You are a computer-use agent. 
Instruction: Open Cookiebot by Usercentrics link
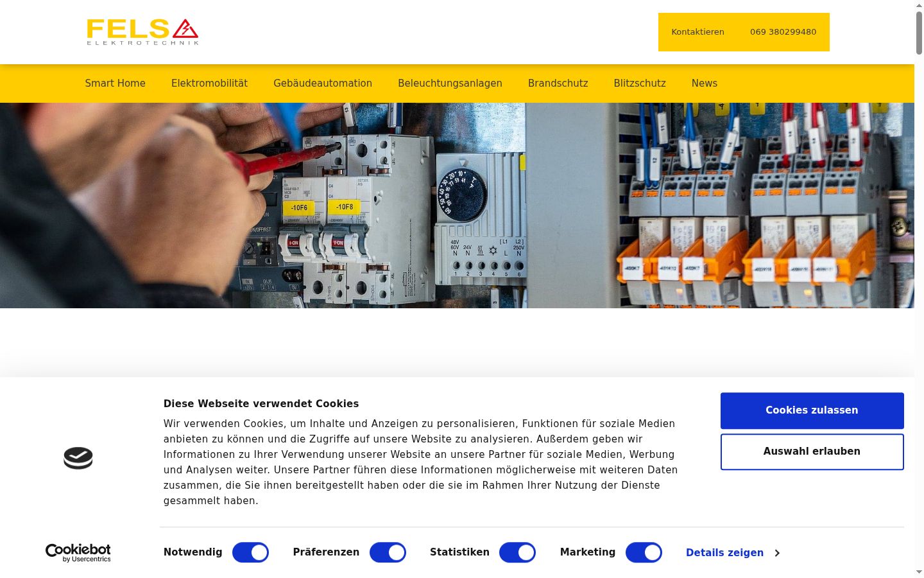click(x=78, y=553)
